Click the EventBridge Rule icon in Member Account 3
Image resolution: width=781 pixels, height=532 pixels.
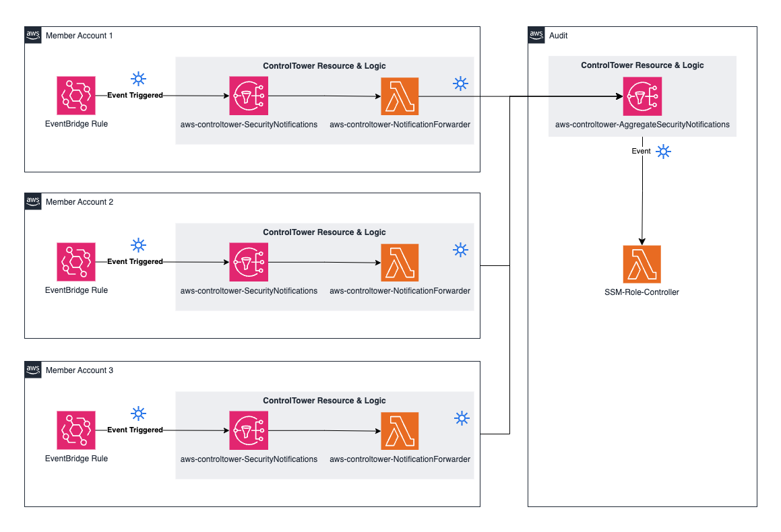pos(76,430)
